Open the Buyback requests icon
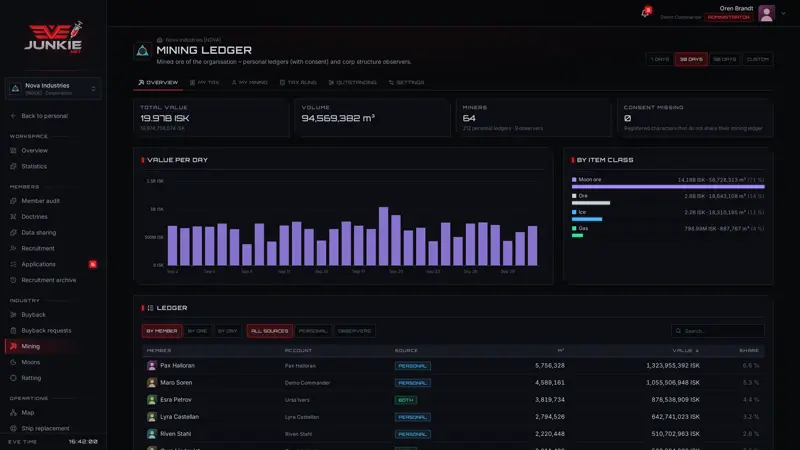This screenshot has width=800, height=450. pyautogui.click(x=13, y=331)
